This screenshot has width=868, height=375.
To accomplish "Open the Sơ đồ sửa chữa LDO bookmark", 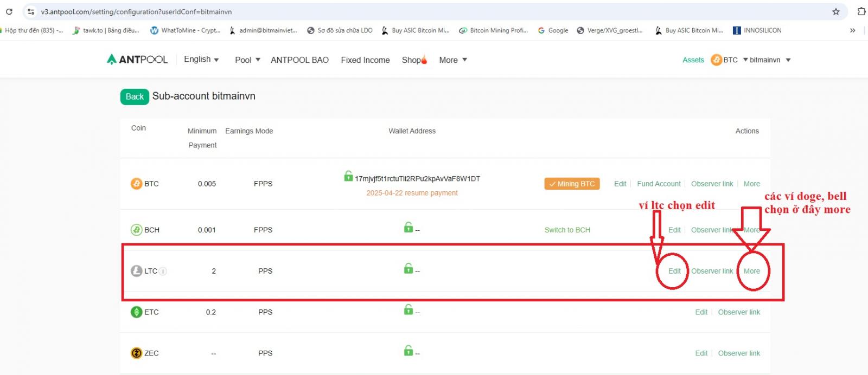I will click(340, 30).
